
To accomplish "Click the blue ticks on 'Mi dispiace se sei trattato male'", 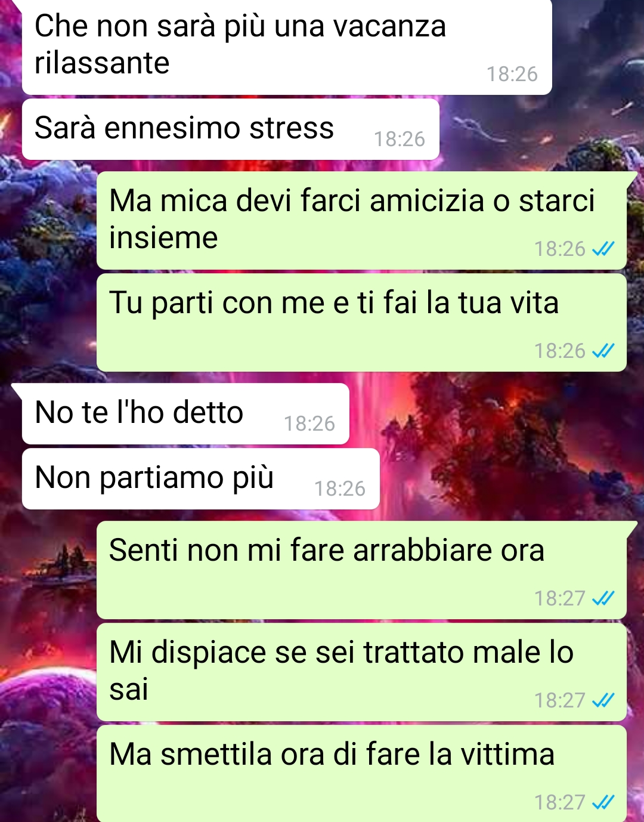I will coord(603,700).
